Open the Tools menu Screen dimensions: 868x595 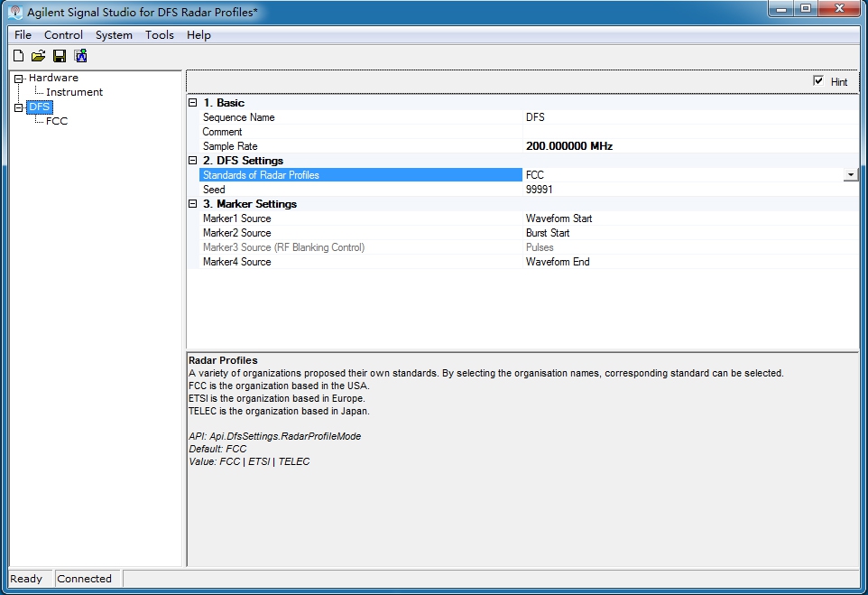coord(160,35)
